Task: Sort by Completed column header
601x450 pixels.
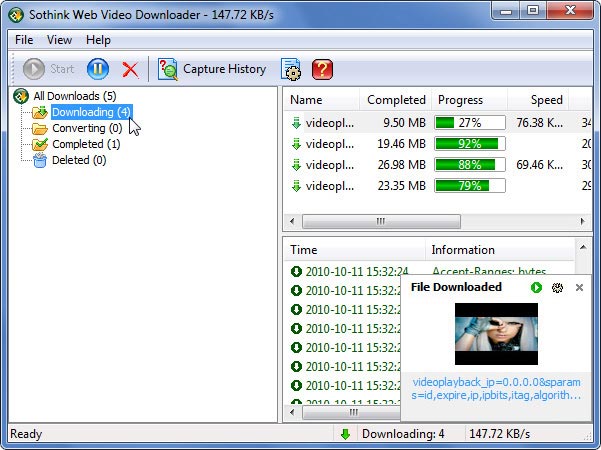Action: [x=396, y=100]
